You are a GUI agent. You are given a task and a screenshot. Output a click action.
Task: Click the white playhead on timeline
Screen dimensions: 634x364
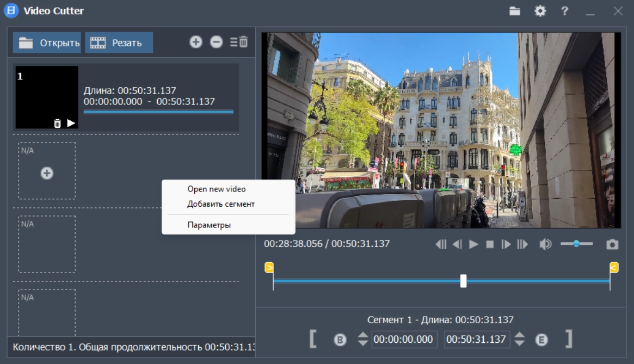point(463,281)
